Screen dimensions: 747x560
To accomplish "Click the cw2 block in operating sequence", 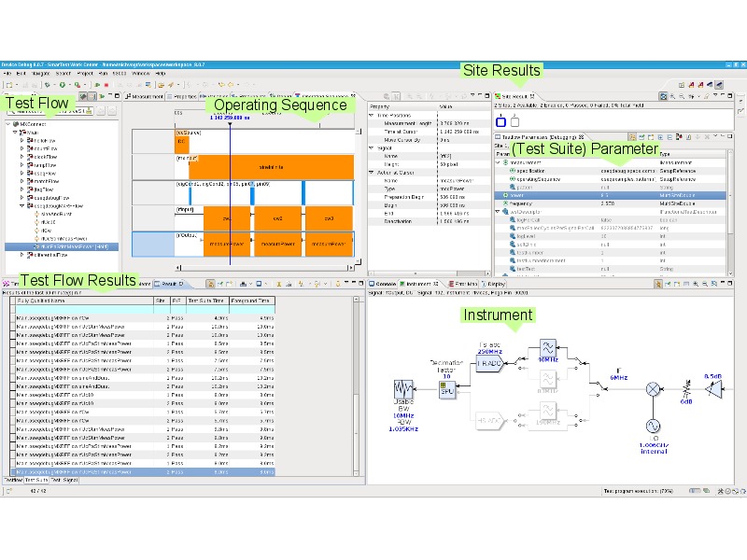I will 277,218.
